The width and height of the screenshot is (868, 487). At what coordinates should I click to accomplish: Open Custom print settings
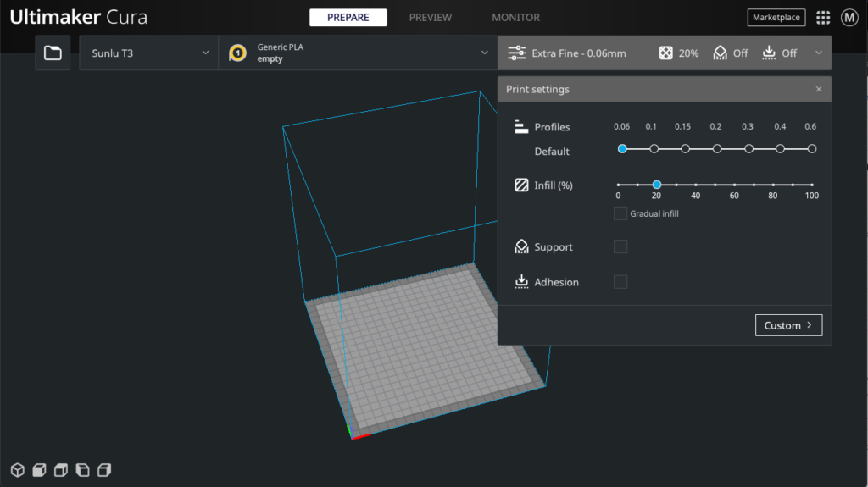(x=788, y=325)
